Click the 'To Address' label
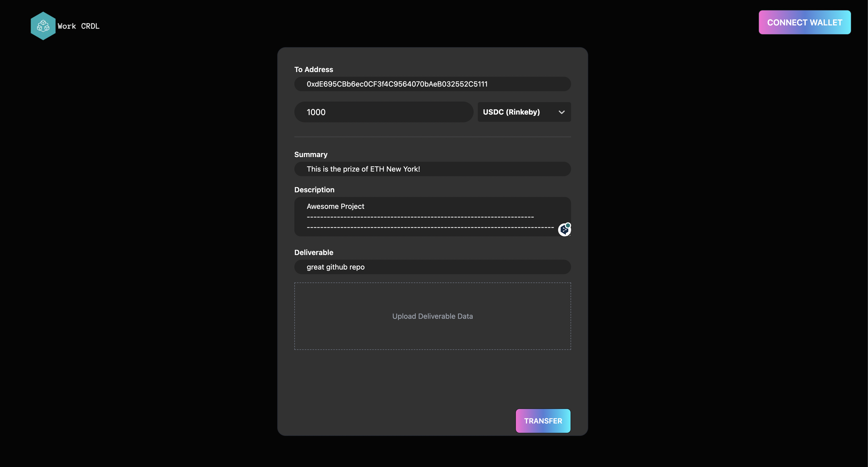Viewport: 868px width, 467px height. pos(314,69)
